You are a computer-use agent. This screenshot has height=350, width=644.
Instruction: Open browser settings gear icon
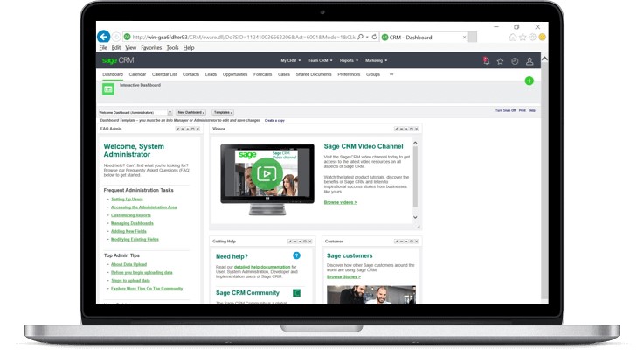(x=532, y=38)
